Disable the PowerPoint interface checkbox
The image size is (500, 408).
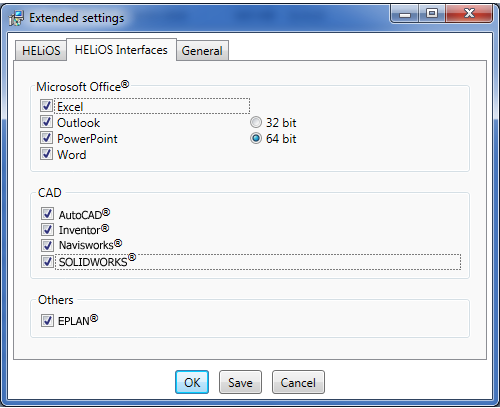click(x=46, y=138)
